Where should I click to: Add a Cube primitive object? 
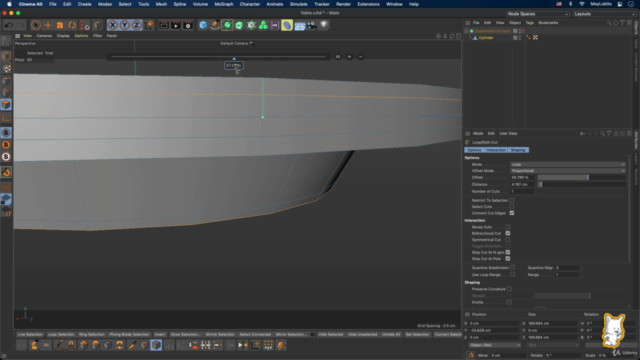pyautogui.click(x=203, y=25)
